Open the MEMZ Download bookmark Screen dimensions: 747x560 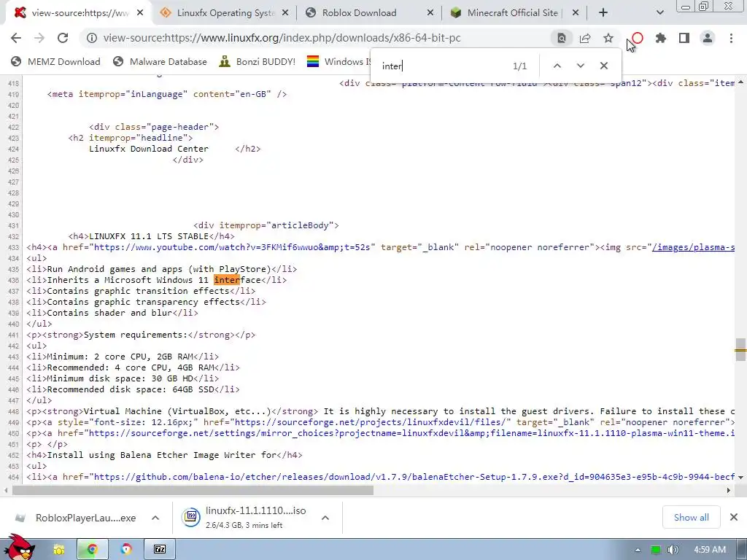click(55, 61)
